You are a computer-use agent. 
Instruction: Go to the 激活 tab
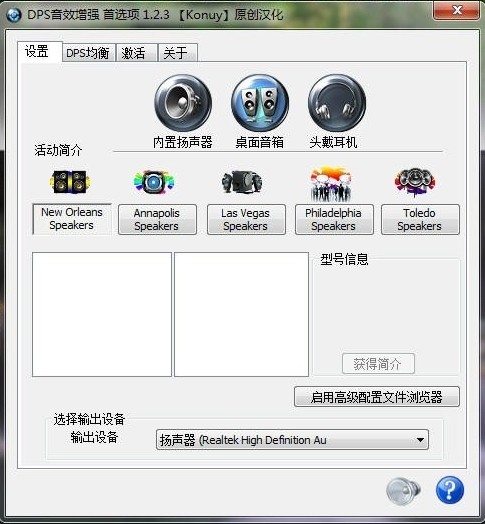pos(136,53)
